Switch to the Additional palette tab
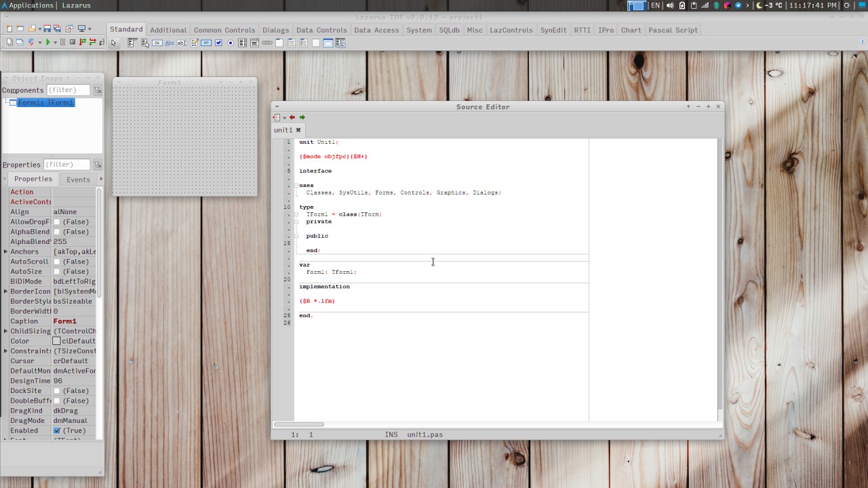The width and height of the screenshot is (868, 488). (x=168, y=30)
